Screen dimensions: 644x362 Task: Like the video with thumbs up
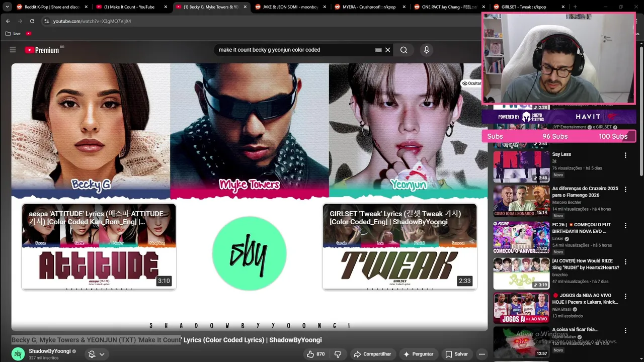[x=316, y=354]
